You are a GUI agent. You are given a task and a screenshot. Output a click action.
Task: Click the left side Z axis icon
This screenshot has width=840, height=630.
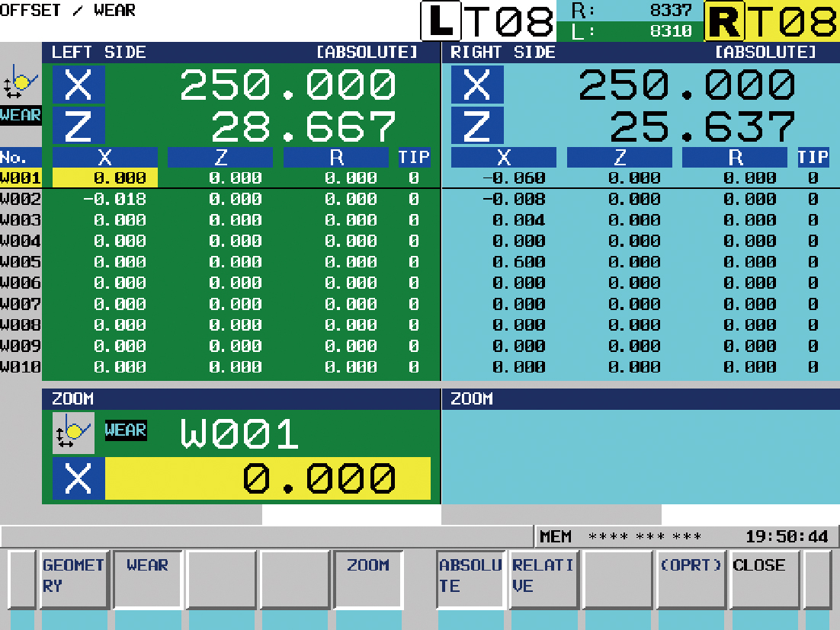tap(79, 126)
